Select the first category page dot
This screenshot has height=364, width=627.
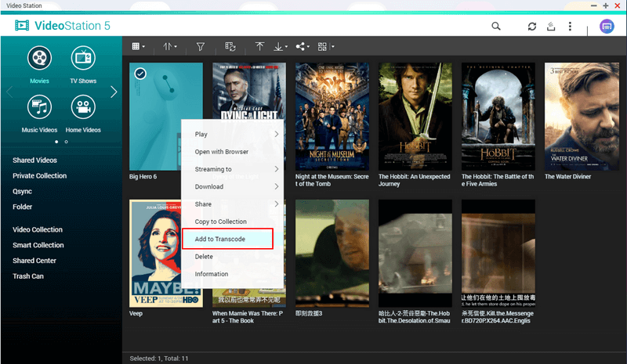(56, 142)
